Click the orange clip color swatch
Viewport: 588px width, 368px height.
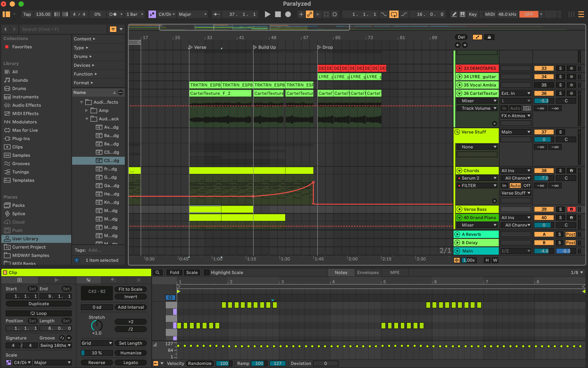5,272
